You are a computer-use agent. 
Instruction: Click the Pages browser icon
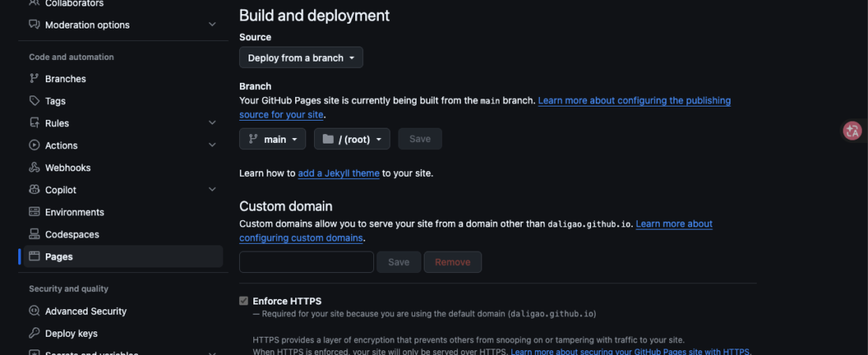tap(34, 256)
